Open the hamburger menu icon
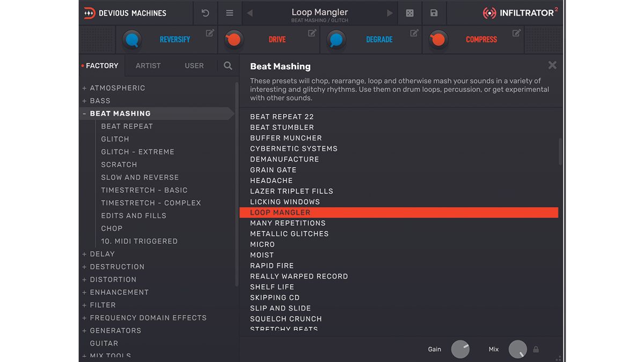 coord(230,13)
